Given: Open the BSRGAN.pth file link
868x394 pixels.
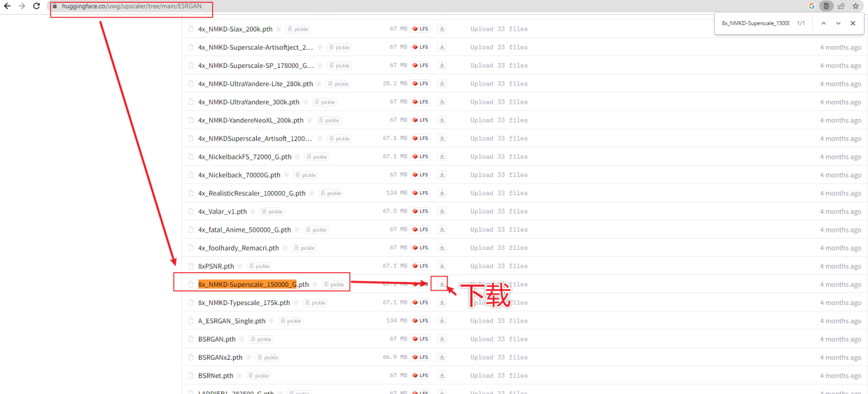Looking at the screenshot, I should [217, 339].
